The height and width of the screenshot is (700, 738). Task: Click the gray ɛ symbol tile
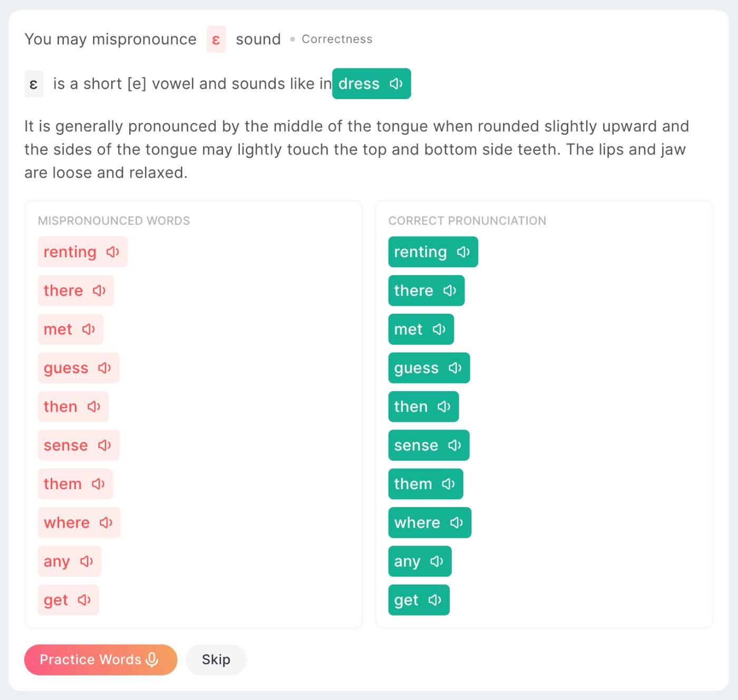pos(34,84)
